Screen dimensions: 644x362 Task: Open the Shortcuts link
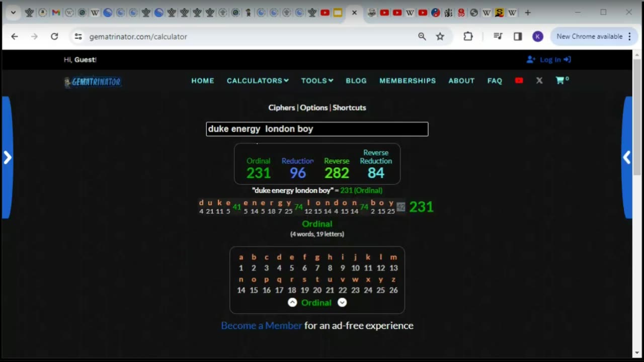click(349, 108)
